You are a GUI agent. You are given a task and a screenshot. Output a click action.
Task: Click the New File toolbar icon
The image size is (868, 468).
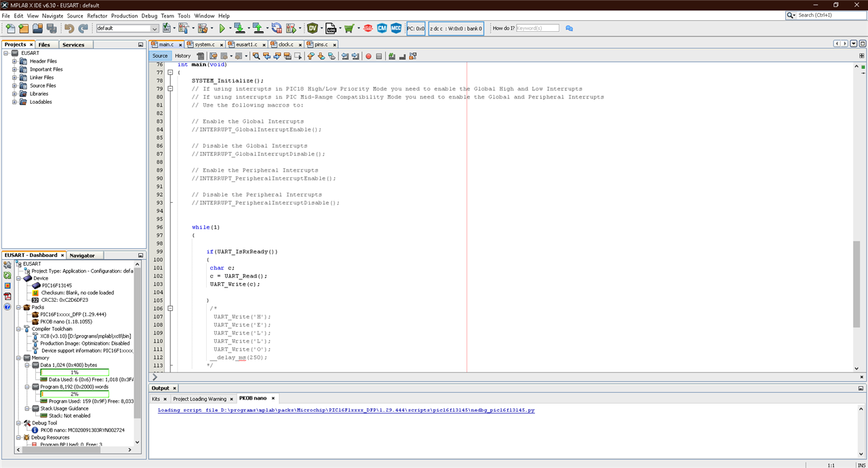pyautogui.click(x=10, y=28)
